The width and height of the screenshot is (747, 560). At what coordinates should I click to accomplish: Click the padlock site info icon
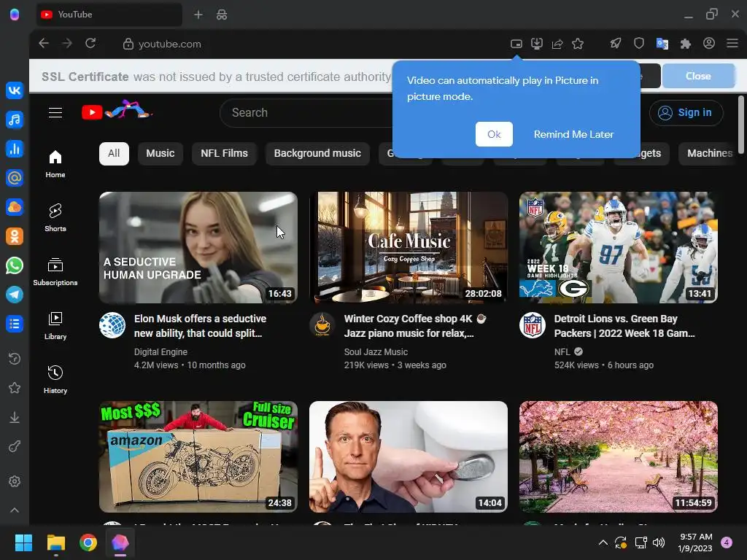(x=128, y=44)
